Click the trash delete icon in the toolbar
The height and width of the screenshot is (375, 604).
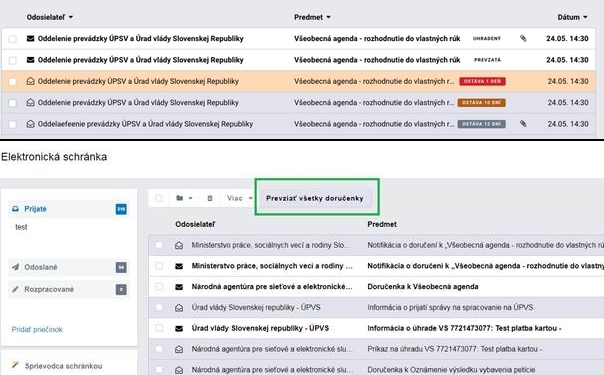point(210,198)
